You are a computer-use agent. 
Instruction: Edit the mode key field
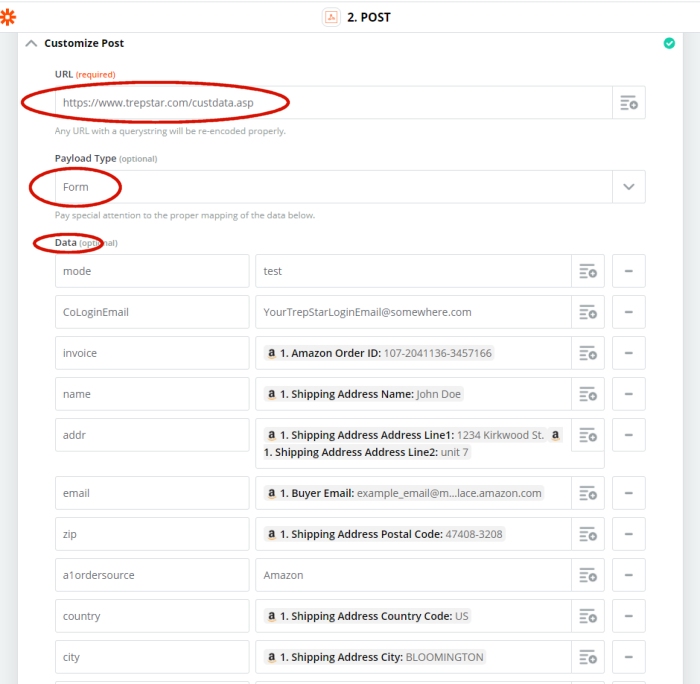tap(152, 271)
